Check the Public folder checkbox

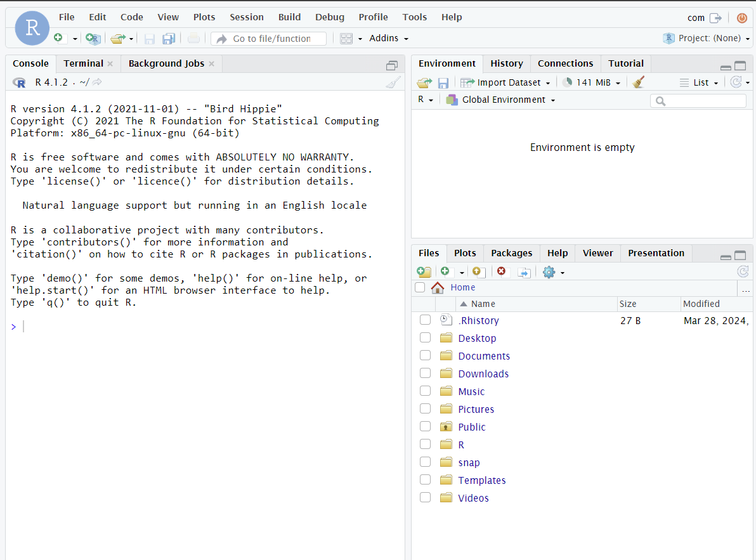click(425, 427)
